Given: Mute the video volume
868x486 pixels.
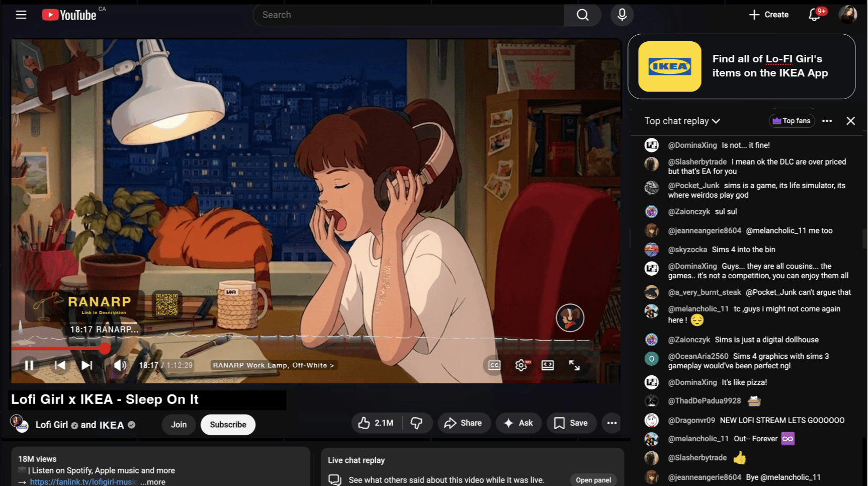Looking at the screenshot, I should pos(120,365).
